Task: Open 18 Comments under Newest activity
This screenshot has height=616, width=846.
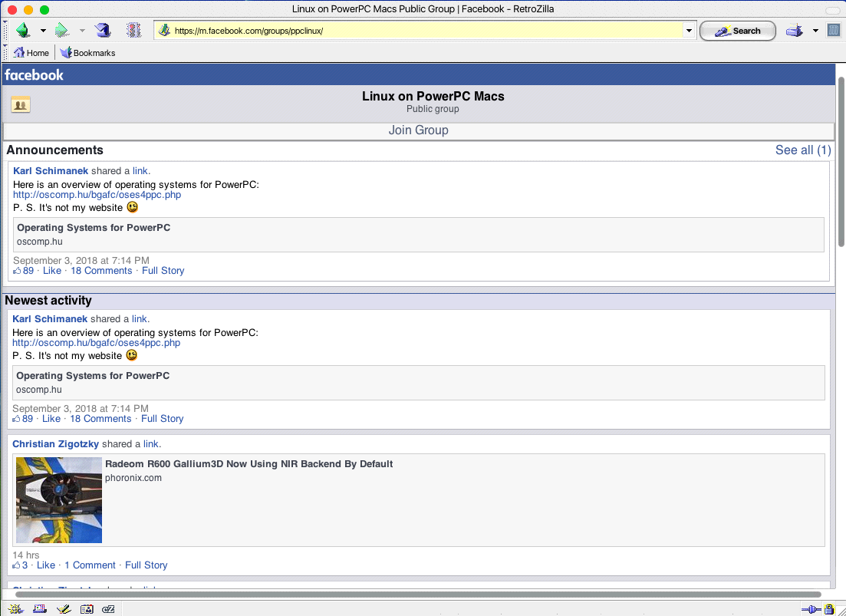Action: click(101, 419)
